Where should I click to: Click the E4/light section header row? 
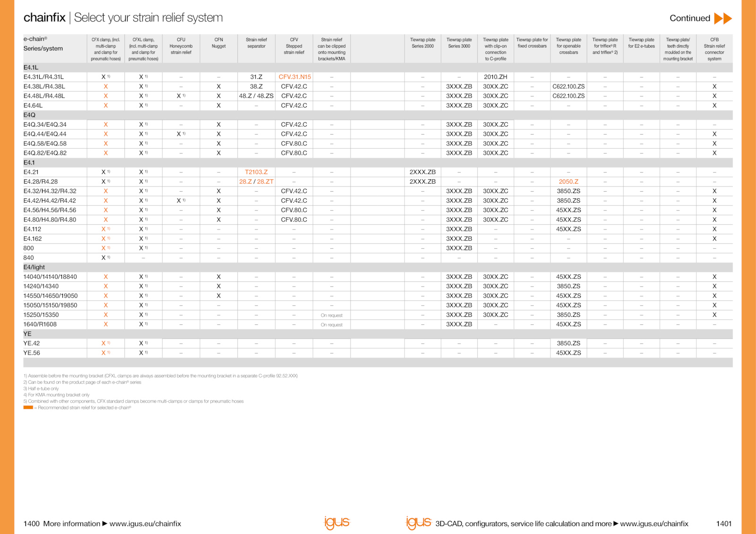coord(378,267)
